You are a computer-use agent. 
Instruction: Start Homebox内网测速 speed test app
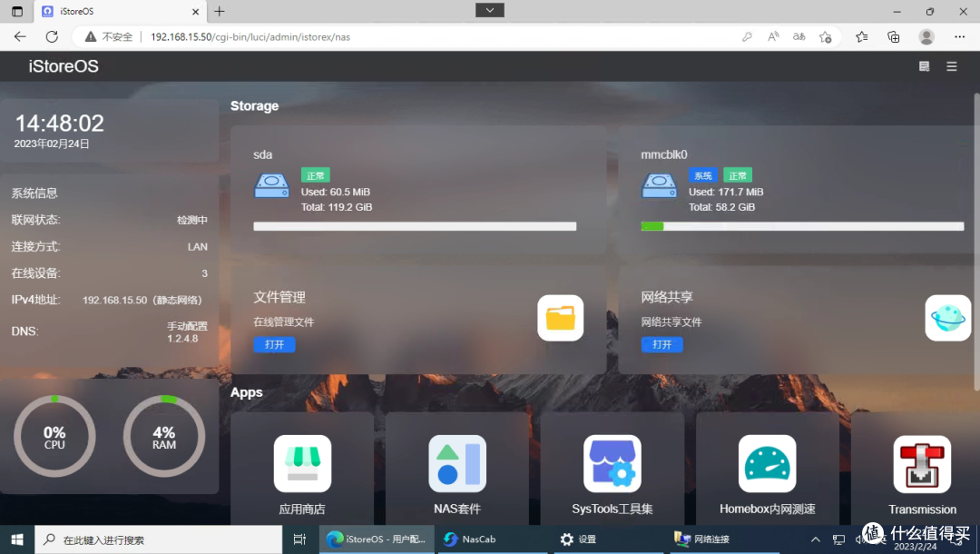click(x=768, y=463)
